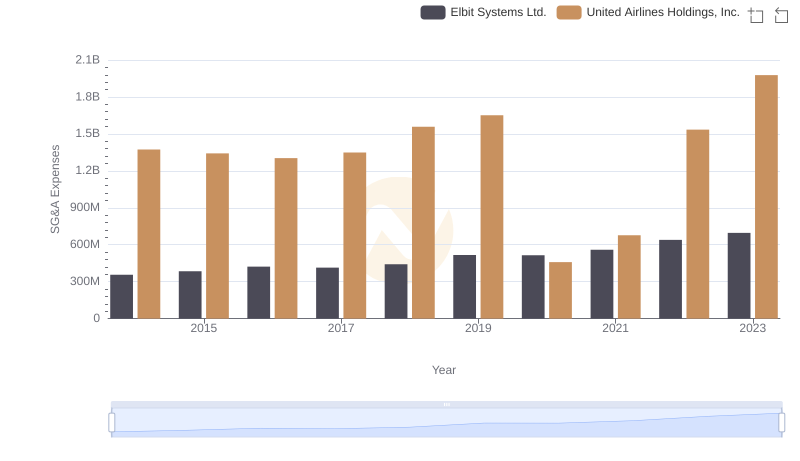800x461 pixels.
Task: Click the 600M y-axis label
Action: (85, 244)
